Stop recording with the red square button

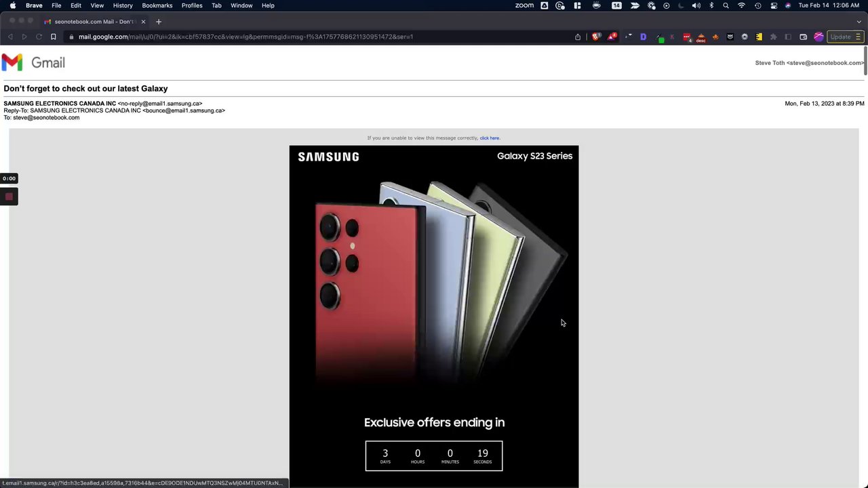[x=9, y=197]
